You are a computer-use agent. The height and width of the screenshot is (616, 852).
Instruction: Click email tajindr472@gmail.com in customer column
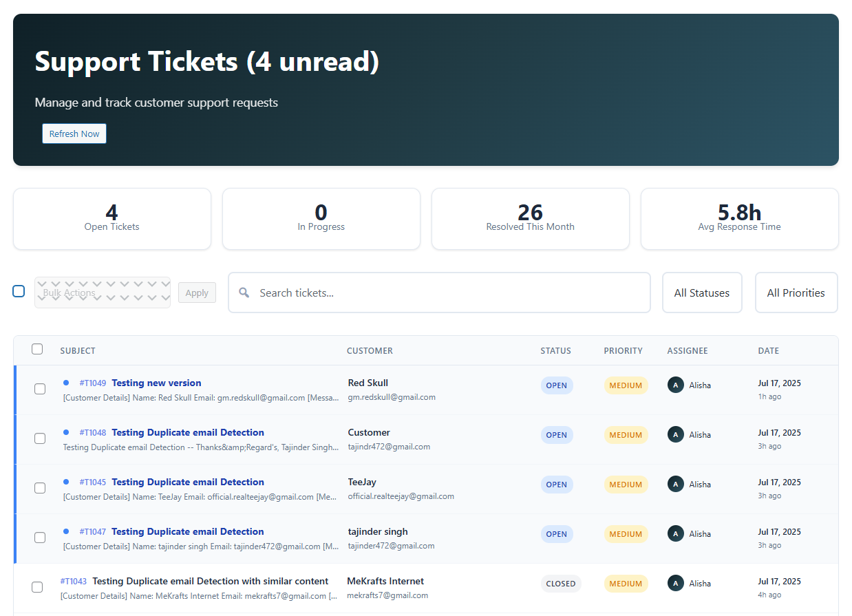[x=390, y=447]
